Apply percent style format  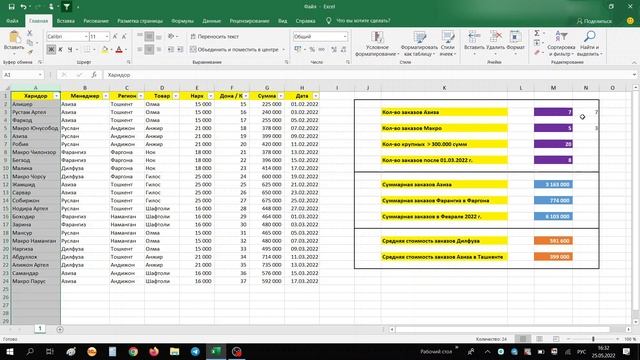point(312,49)
